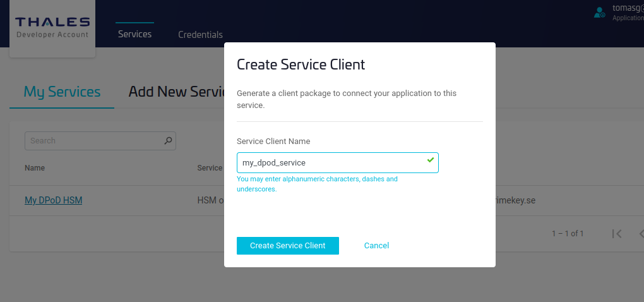The height and width of the screenshot is (302, 644).
Task: Click Cancel to dismiss the dialog
Action: pyautogui.click(x=376, y=246)
